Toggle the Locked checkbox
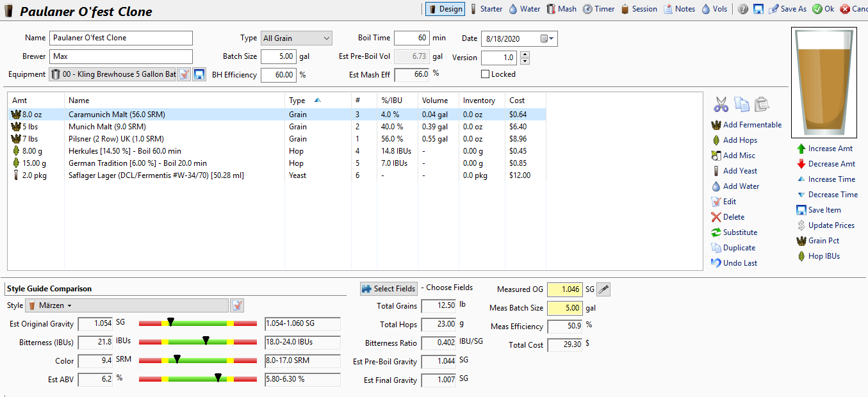 click(486, 74)
